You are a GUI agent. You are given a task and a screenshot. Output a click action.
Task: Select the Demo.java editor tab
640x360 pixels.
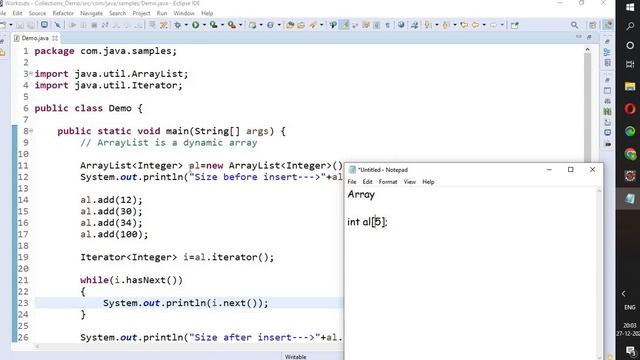(35, 38)
